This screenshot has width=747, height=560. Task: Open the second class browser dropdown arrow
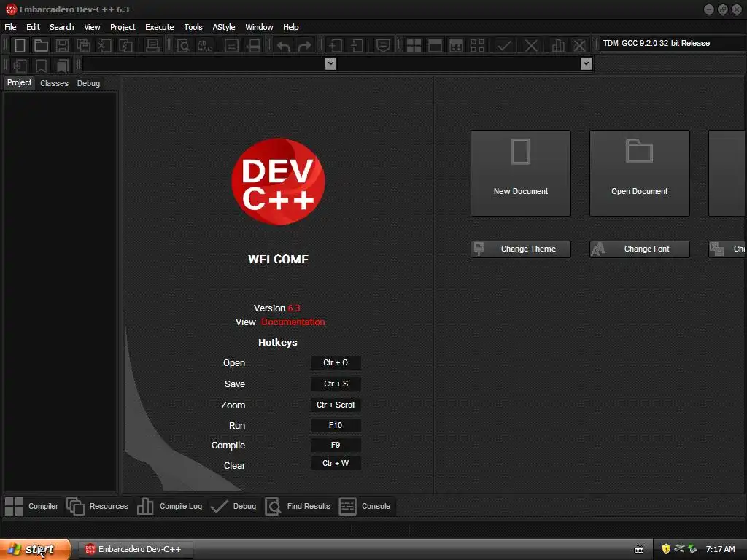tap(586, 64)
